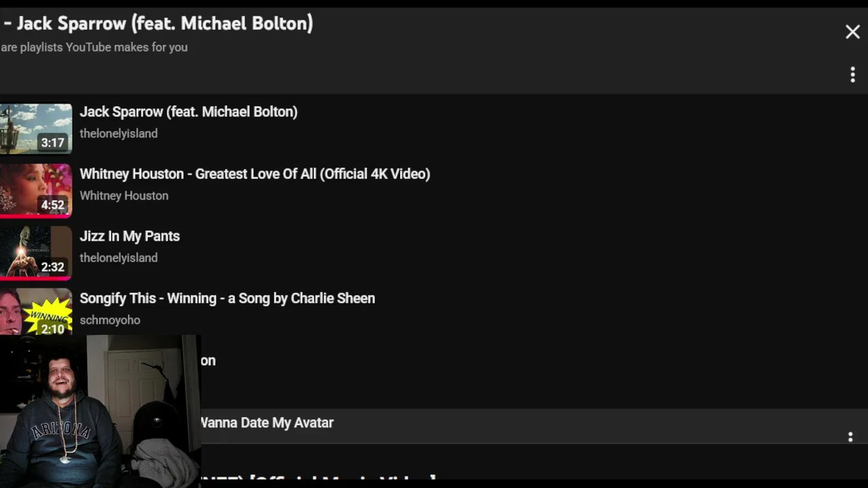
Task: Open three-dot menu for Wanna Date My Avatar
Action: [x=850, y=437]
